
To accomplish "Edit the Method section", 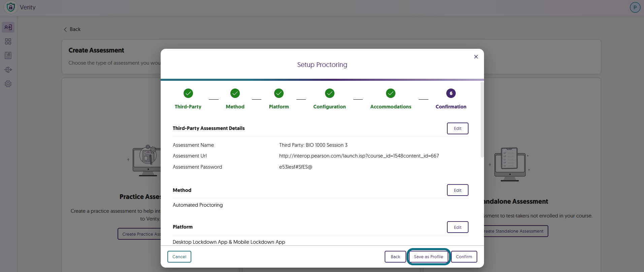I will coord(458,190).
